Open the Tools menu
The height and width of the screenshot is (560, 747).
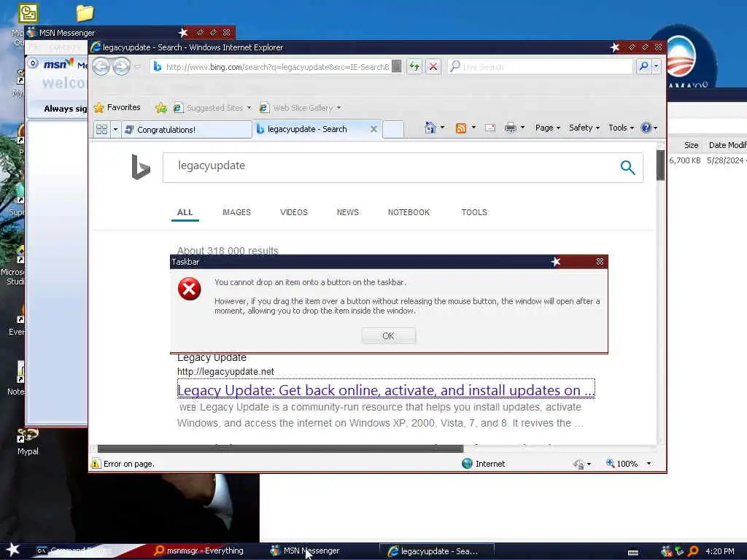tap(621, 128)
